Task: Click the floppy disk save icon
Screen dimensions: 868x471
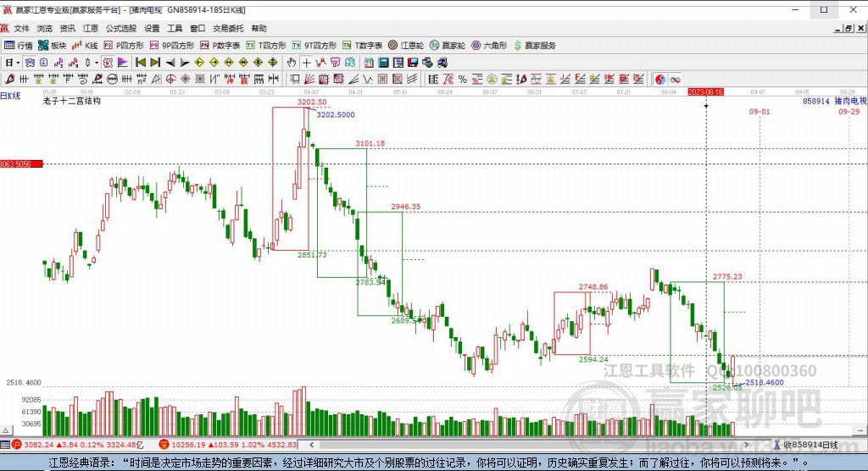Action: (x=413, y=63)
